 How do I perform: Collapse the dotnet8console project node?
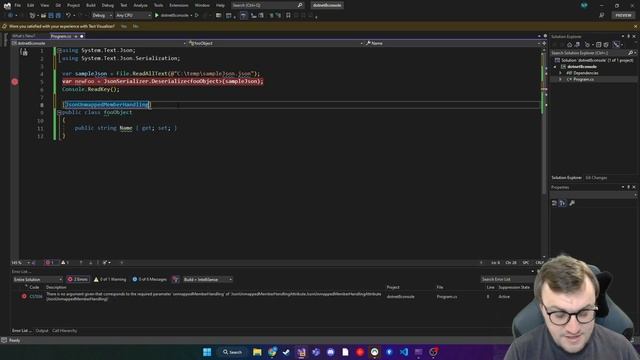555,67
